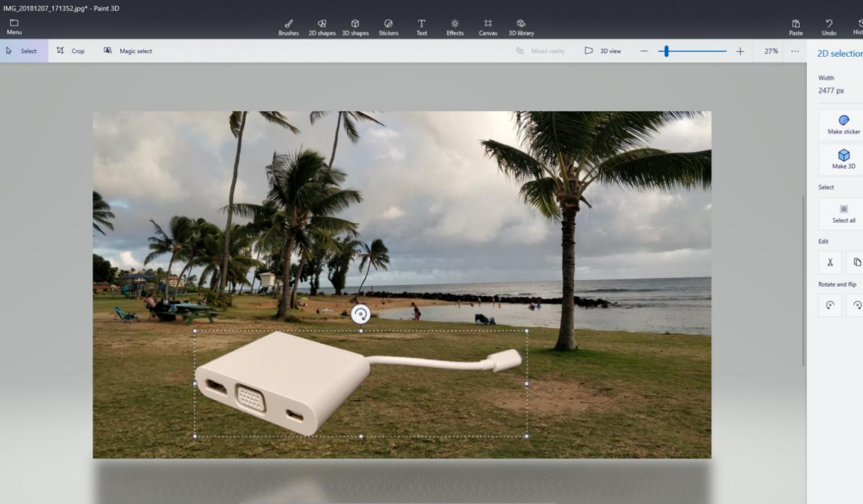
Task: Click the rotate handle above the selection
Action: pyautogui.click(x=361, y=313)
